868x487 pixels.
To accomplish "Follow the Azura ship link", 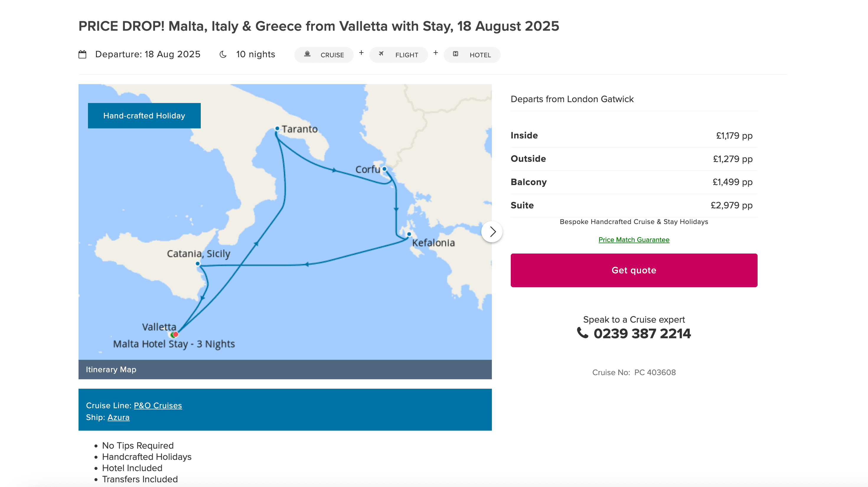I will (x=118, y=417).
